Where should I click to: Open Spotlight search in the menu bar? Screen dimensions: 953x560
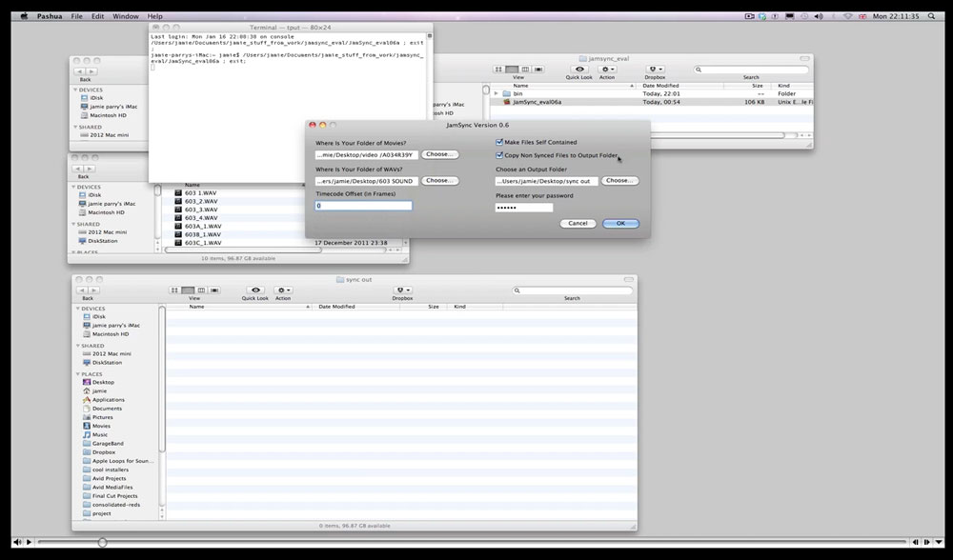931,16
